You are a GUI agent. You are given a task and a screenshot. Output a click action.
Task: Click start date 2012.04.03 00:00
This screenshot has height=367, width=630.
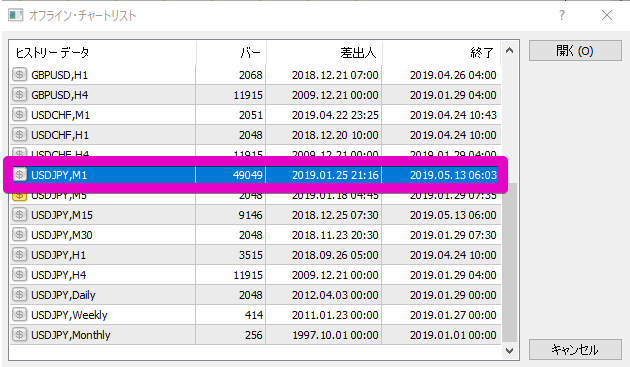[x=335, y=295]
